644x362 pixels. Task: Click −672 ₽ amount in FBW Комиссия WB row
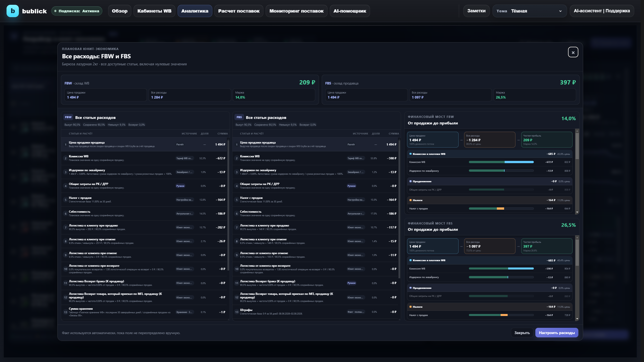point(220,158)
